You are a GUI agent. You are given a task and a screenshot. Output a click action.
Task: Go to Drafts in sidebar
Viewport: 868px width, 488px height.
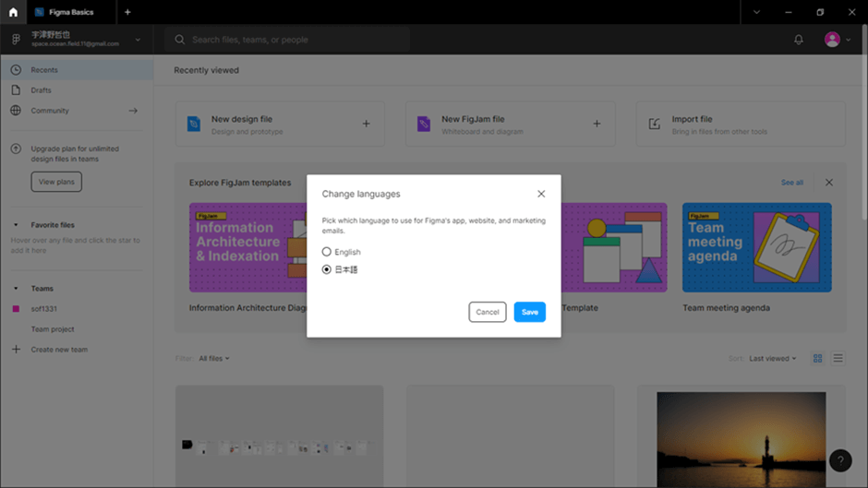tap(77, 89)
